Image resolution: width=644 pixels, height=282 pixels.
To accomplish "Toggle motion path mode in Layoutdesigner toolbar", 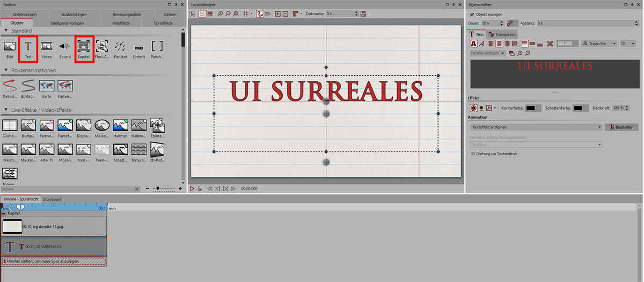I will (x=260, y=13).
